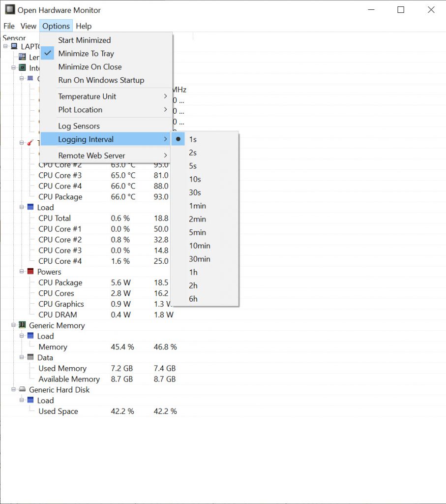Select the 2h logging interval
The height and width of the screenshot is (504, 446).
pos(205,285)
